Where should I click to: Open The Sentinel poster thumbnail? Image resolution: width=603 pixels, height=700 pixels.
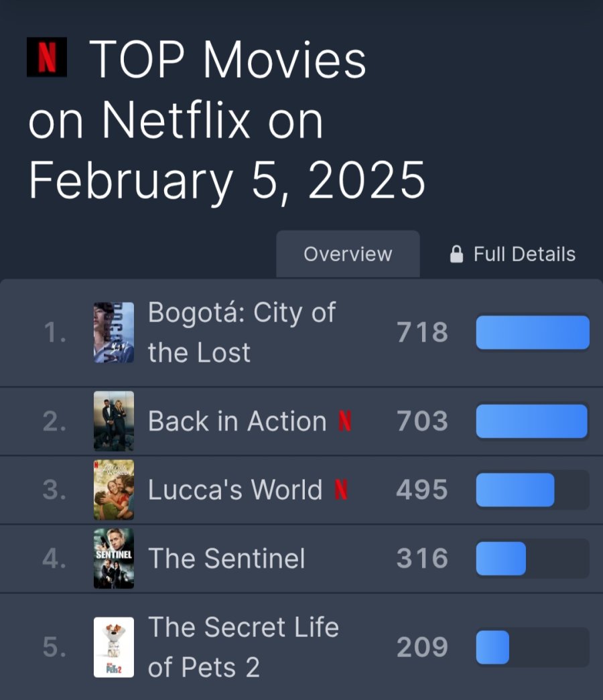point(114,559)
